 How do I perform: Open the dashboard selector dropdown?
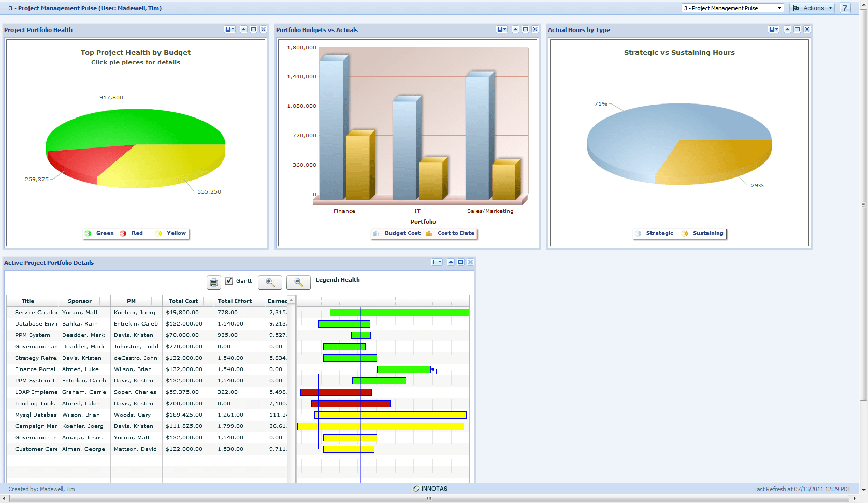[732, 8]
